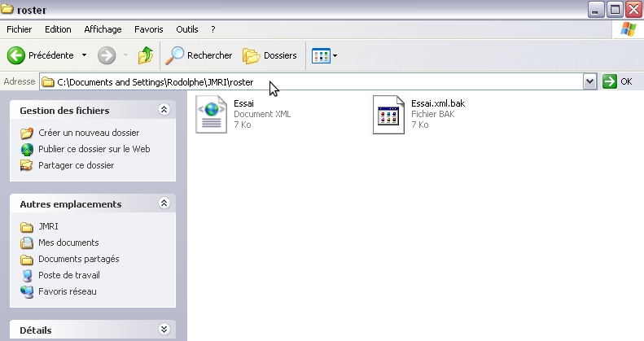644x341 pixels.
Task: Open Poste de travail link
Action: coord(69,275)
